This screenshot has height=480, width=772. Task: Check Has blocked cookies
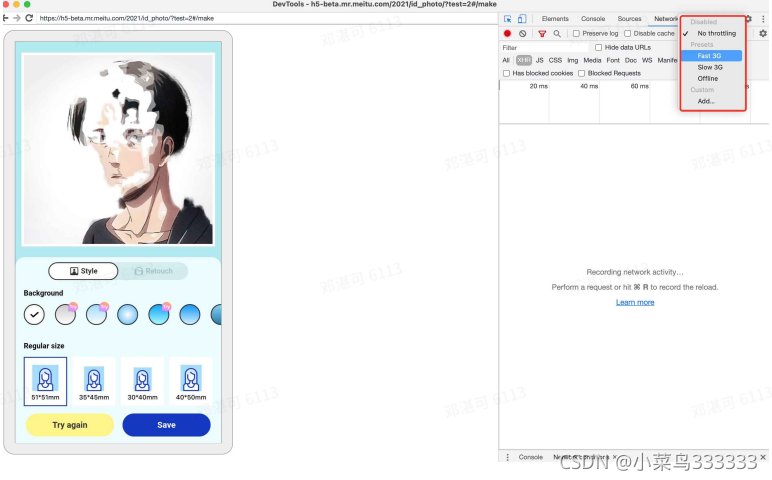tap(506, 73)
